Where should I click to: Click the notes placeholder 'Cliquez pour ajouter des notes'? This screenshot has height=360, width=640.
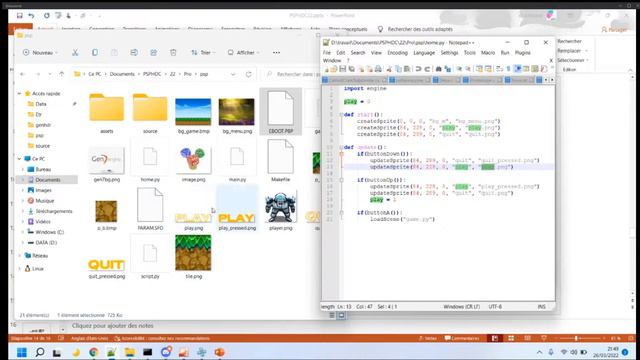click(x=113, y=326)
